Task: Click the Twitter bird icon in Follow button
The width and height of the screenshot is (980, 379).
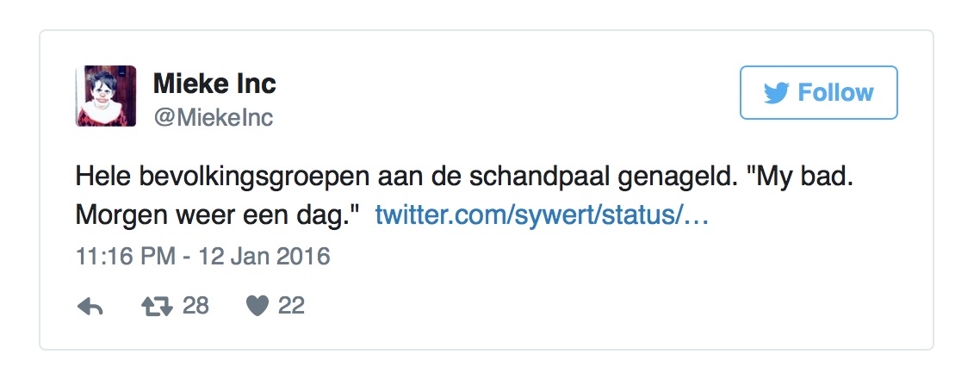Action: pos(776,93)
